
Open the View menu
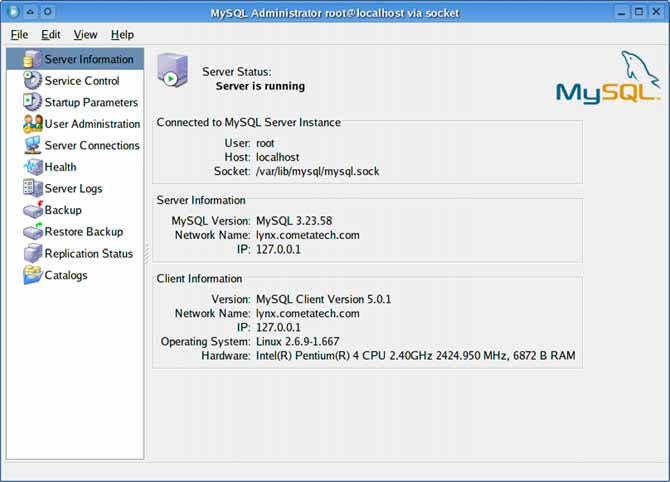point(85,35)
